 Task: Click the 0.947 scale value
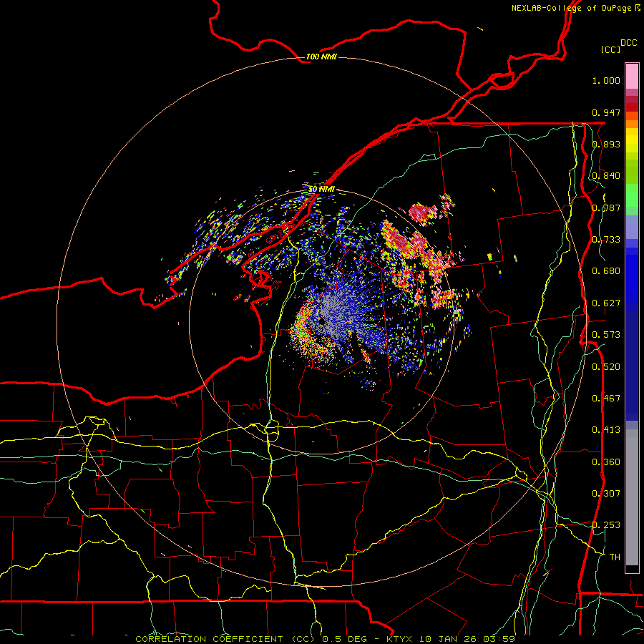coord(606,112)
